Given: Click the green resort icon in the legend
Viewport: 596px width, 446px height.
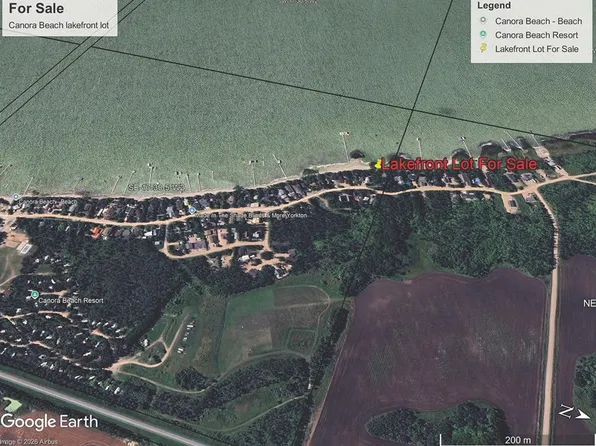Looking at the screenshot, I should [x=483, y=34].
